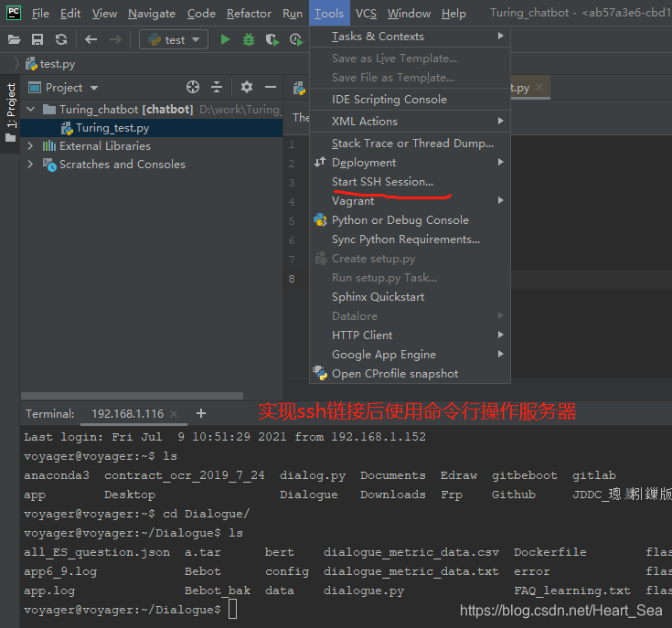Expand External Libraries node

point(30,145)
